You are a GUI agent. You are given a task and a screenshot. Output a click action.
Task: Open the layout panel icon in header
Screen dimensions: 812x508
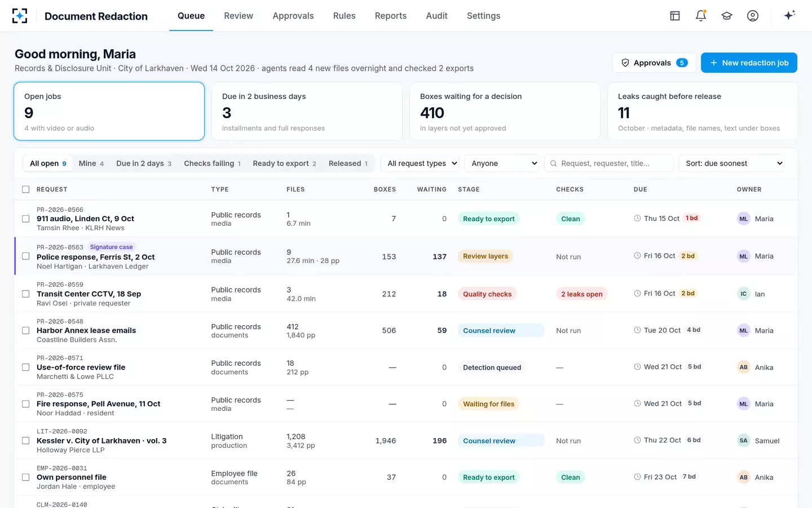pyautogui.click(x=675, y=16)
